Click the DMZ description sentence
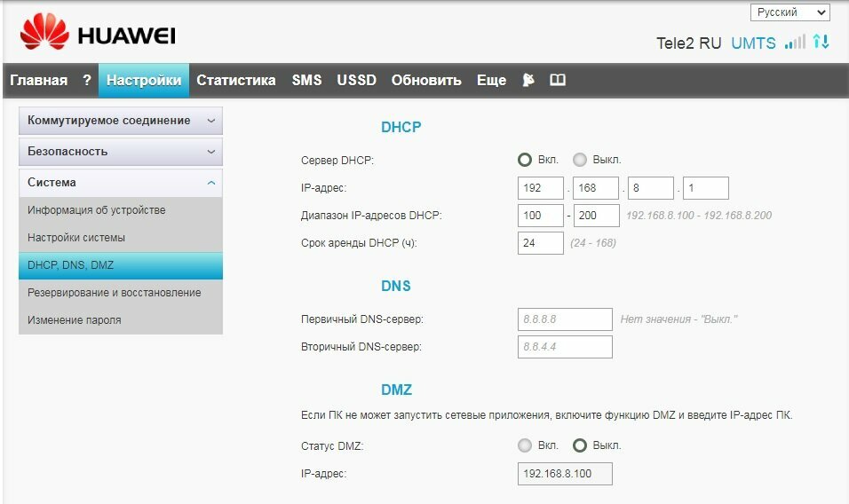The height and width of the screenshot is (504, 849). (546, 415)
